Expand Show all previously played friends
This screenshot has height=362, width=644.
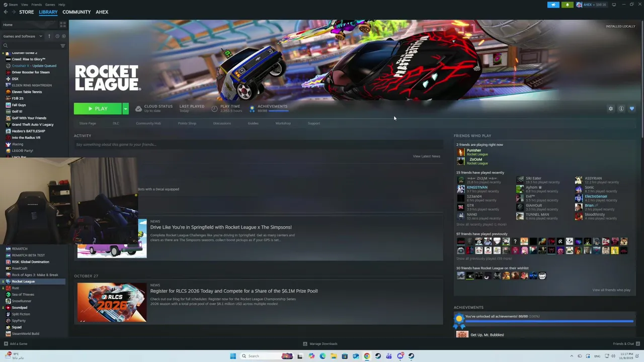click(x=484, y=258)
